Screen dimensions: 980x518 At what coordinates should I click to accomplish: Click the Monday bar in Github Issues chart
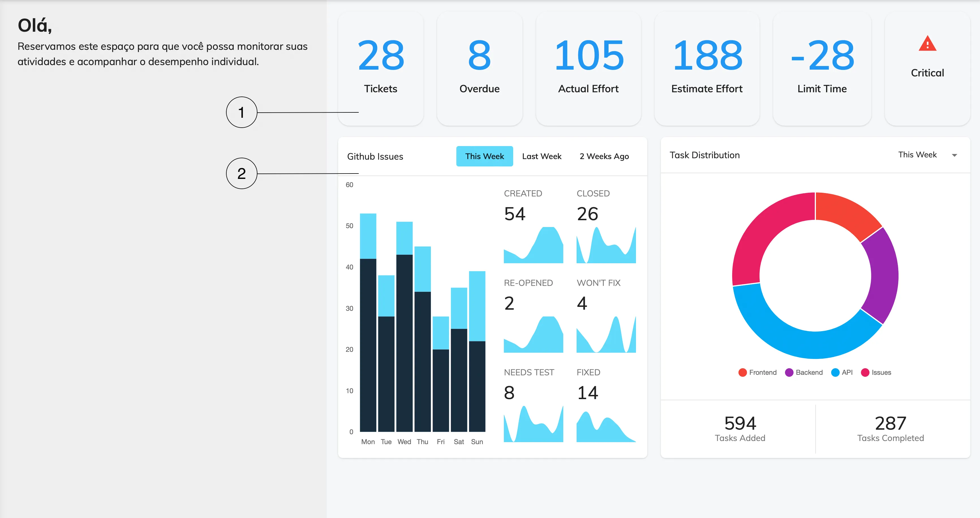pyautogui.click(x=368, y=322)
